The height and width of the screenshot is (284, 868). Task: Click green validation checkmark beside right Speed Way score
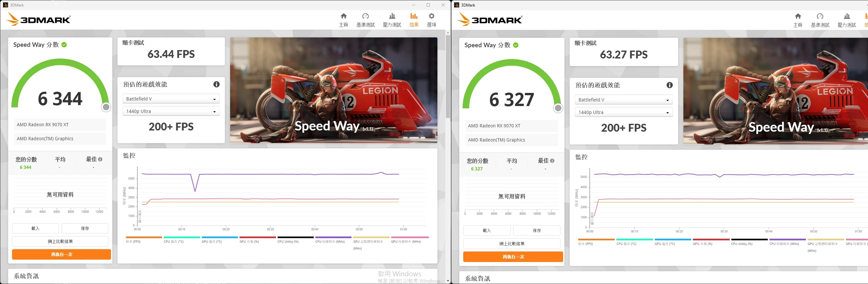click(515, 45)
